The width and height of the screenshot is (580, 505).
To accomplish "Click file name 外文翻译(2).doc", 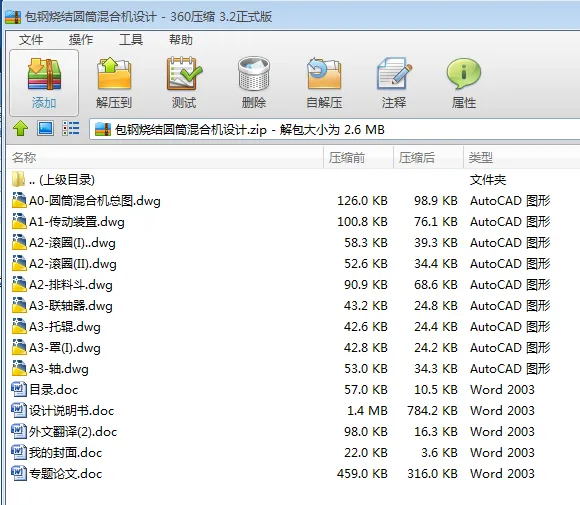I will [73, 432].
